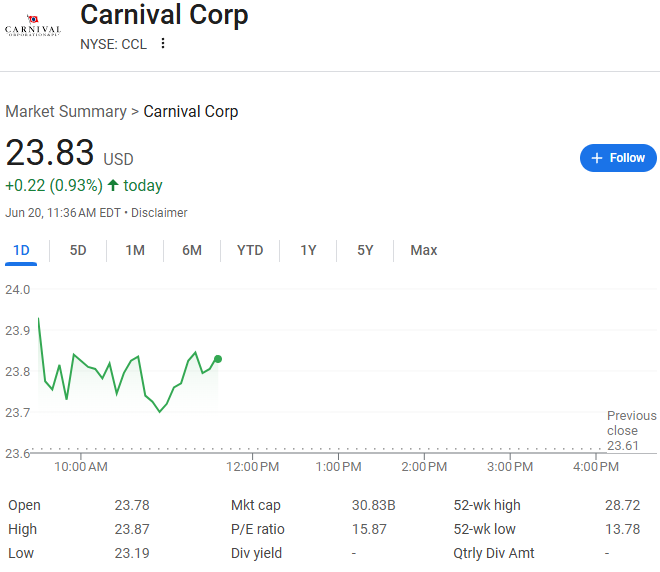This screenshot has width=660, height=572.
Task: View the 5Y chart range
Action: (365, 250)
